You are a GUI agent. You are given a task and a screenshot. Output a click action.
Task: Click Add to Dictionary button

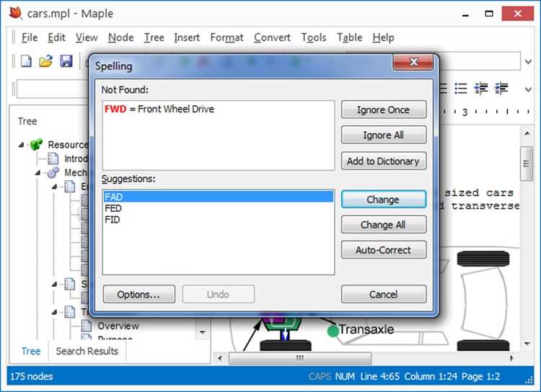click(383, 161)
